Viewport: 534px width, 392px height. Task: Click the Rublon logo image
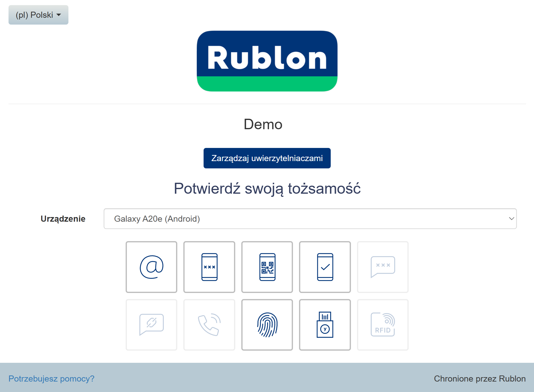click(x=267, y=61)
